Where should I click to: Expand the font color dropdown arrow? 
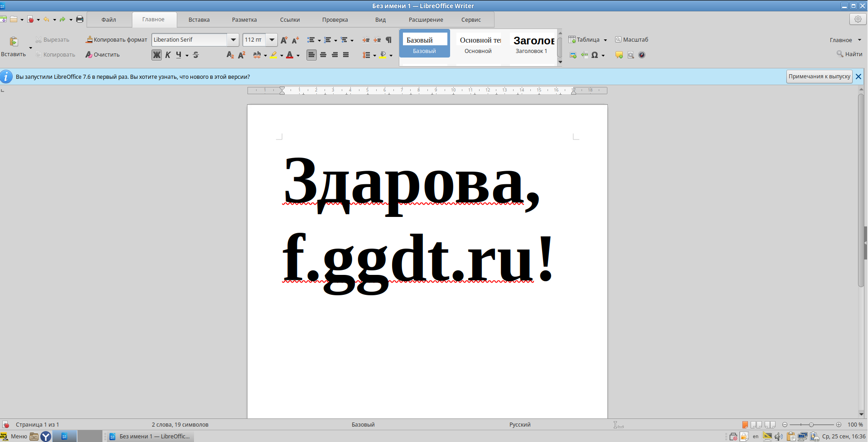(298, 55)
